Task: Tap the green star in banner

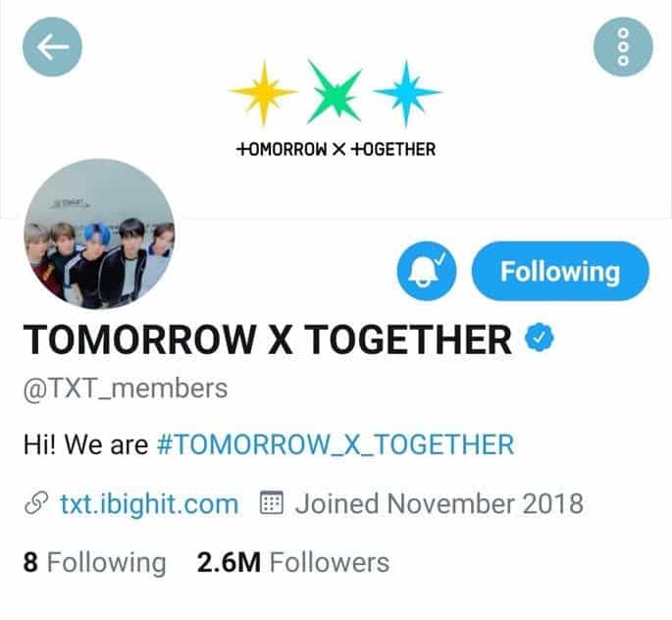Action: pyautogui.click(x=336, y=92)
